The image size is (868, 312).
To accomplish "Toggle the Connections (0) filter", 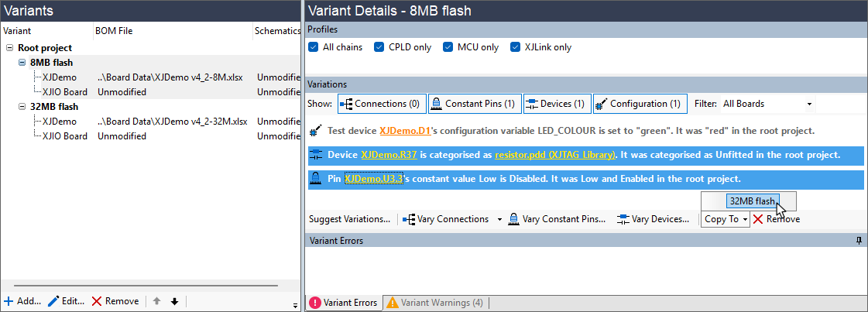I will click(380, 104).
